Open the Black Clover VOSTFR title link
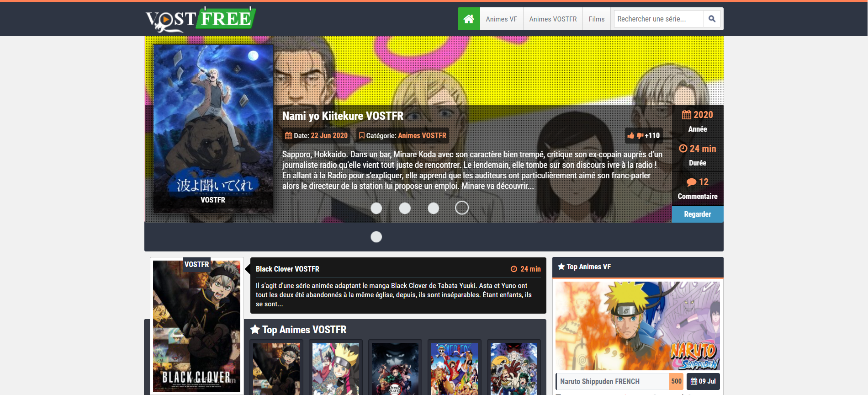Image resolution: width=868 pixels, height=395 pixels. [287, 269]
